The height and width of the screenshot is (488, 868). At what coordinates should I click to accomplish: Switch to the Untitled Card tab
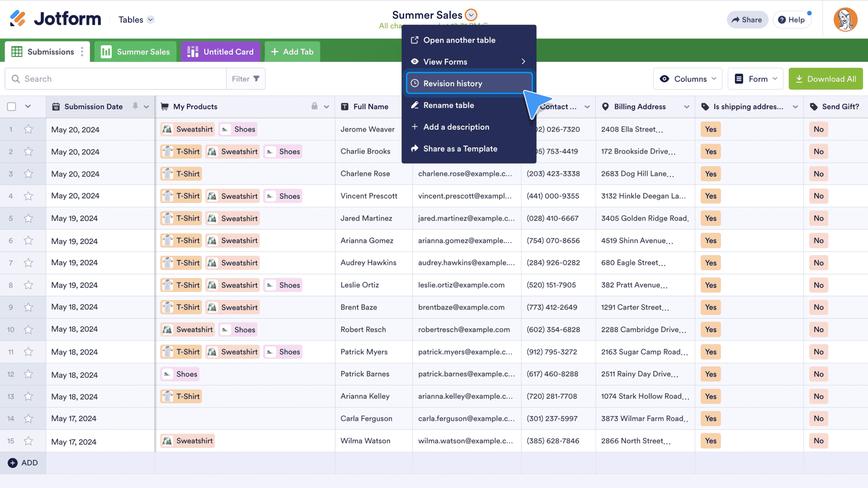pos(220,52)
